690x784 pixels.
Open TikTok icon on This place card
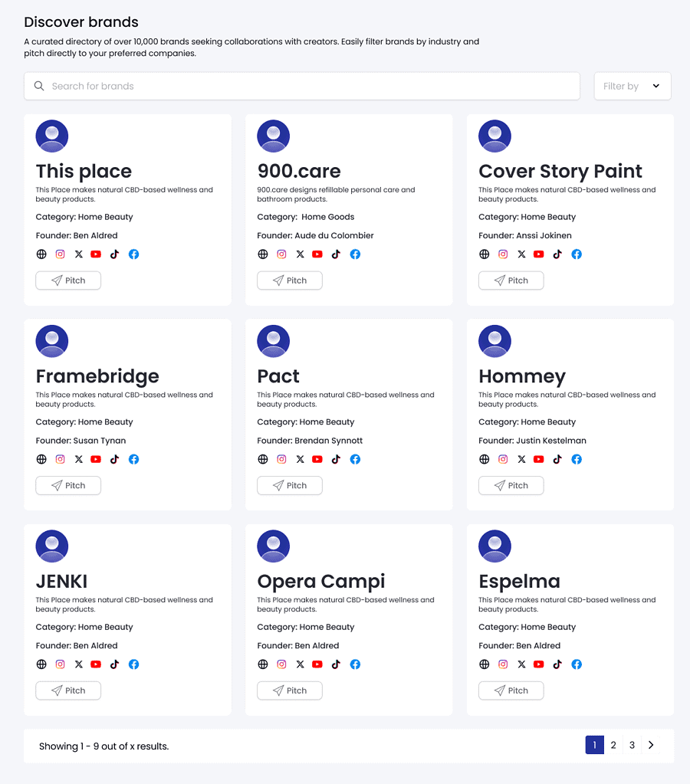[114, 254]
